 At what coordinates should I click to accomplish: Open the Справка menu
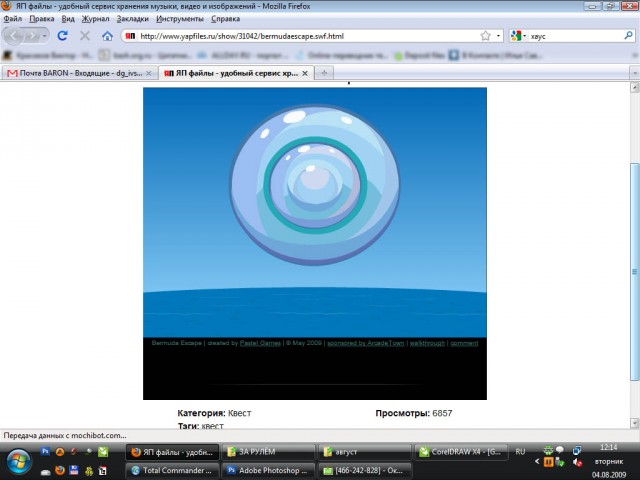coord(225,19)
